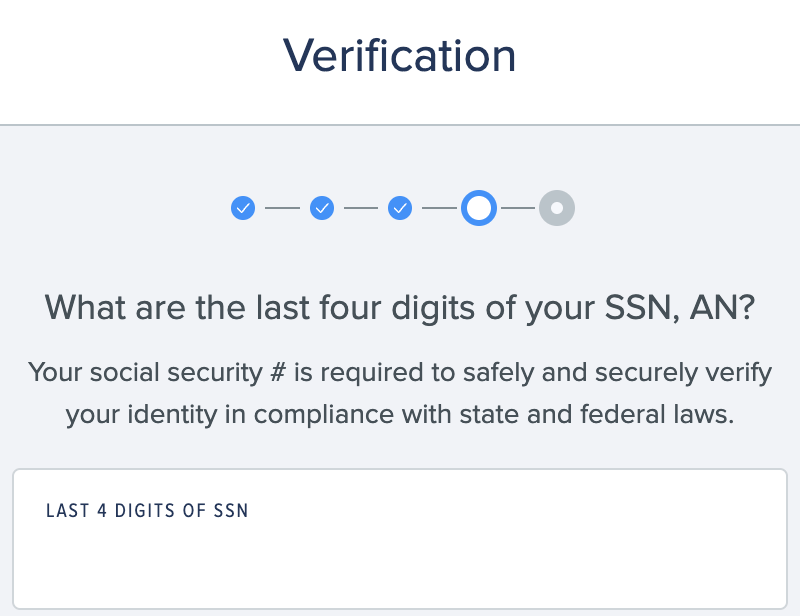Screen dimensions: 800x616
Task: Click the current fourth step circle
Action: (x=479, y=208)
